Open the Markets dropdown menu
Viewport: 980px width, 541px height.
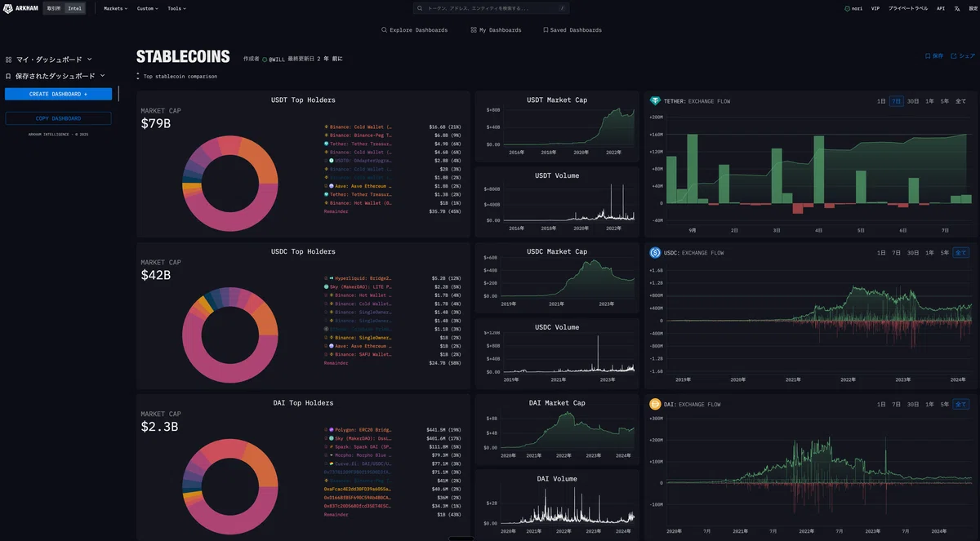point(116,8)
